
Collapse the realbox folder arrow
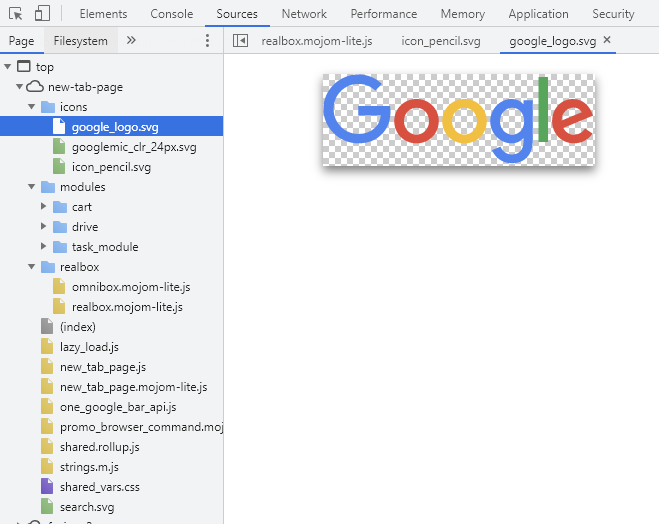tap(32, 266)
